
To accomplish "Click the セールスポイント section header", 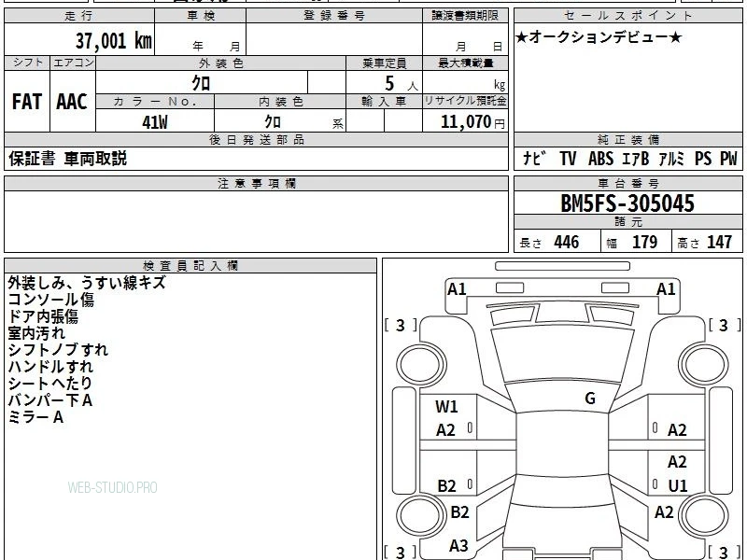I will (x=628, y=16).
